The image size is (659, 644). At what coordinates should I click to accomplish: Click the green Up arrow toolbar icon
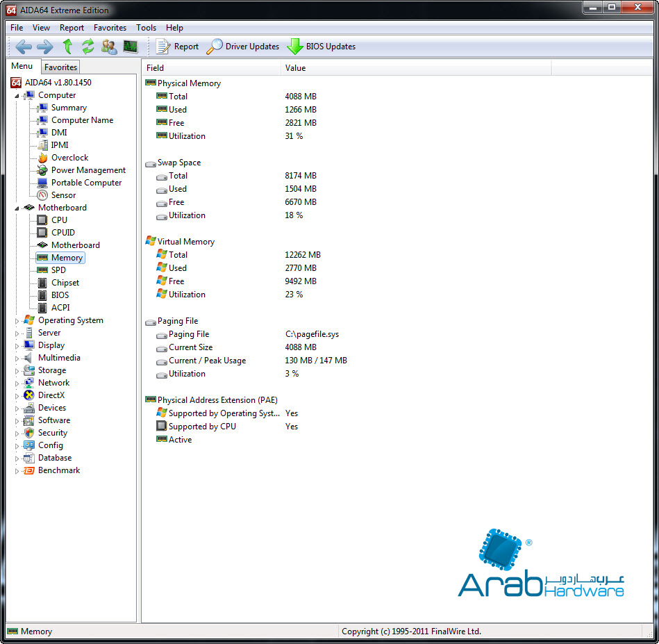[67, 47]
